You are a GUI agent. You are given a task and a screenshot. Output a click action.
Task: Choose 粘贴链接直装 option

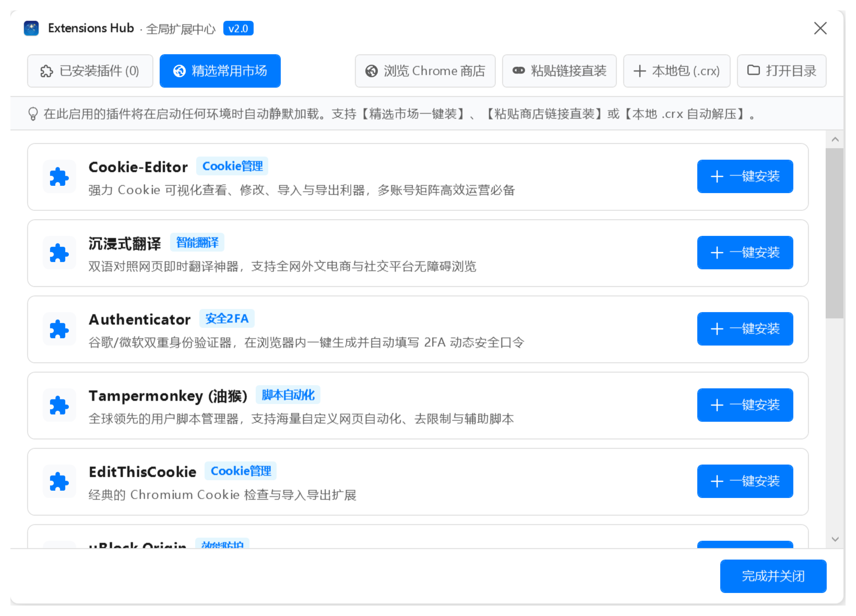(x=560, y=71)
